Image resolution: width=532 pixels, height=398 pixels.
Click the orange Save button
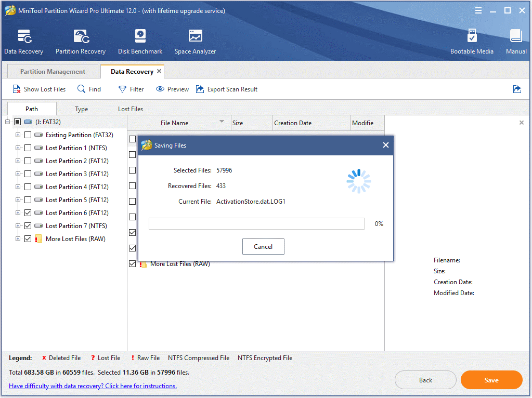click(x=491, y=380)
